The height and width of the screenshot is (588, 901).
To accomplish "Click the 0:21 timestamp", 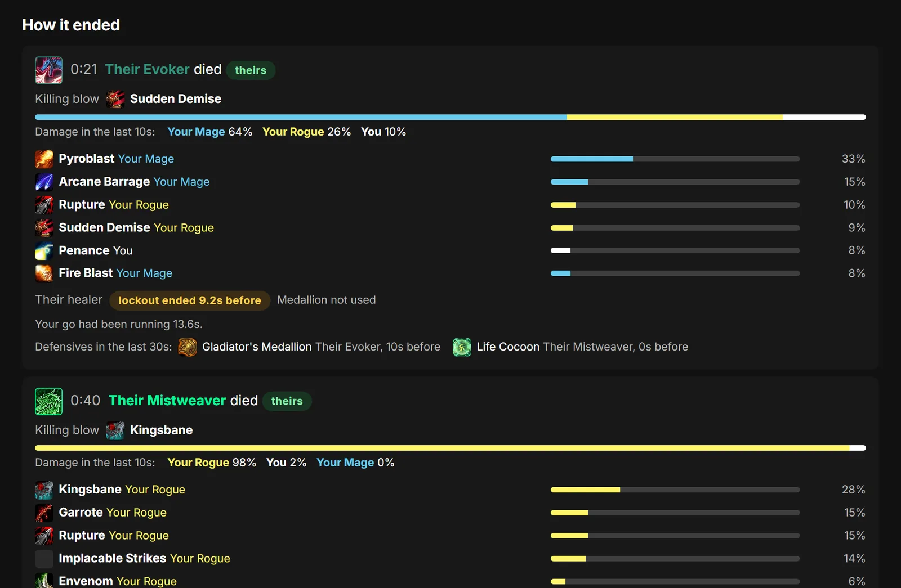I will point(84,69).
